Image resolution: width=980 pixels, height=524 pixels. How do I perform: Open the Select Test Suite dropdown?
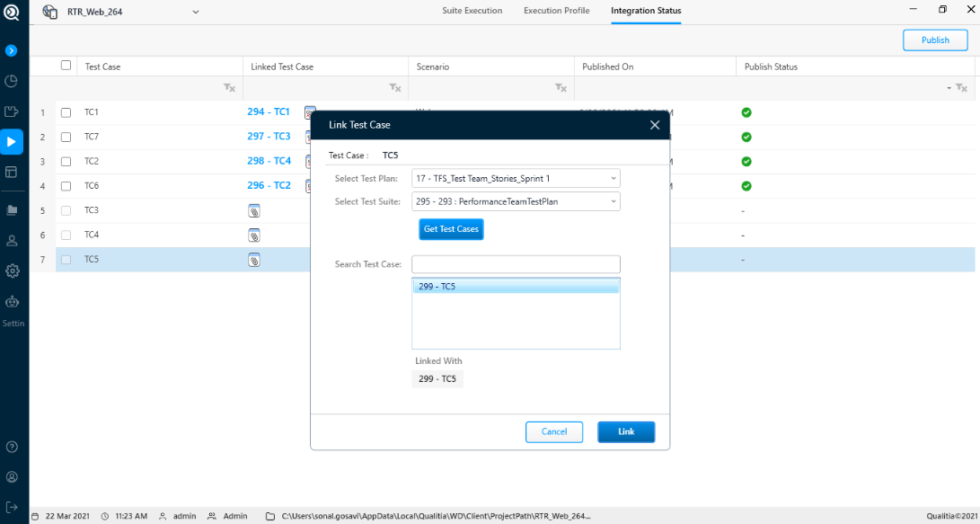pos(516,201)
